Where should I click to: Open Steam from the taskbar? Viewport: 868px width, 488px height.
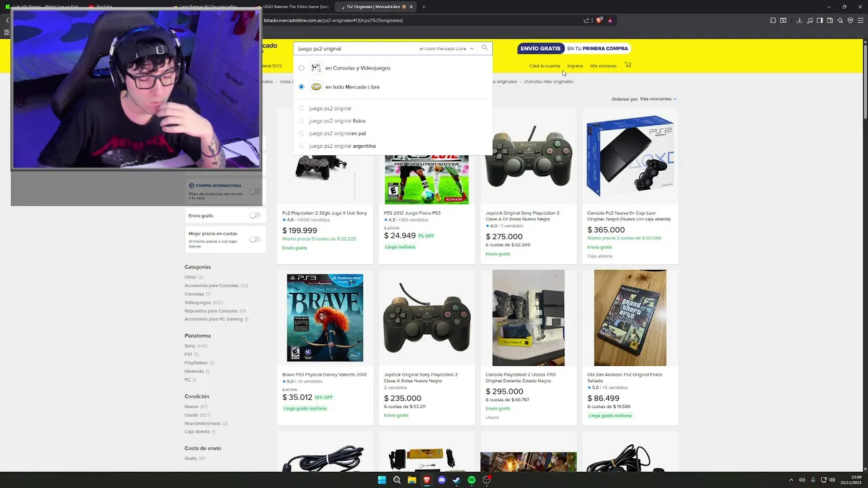coord(456,480)
